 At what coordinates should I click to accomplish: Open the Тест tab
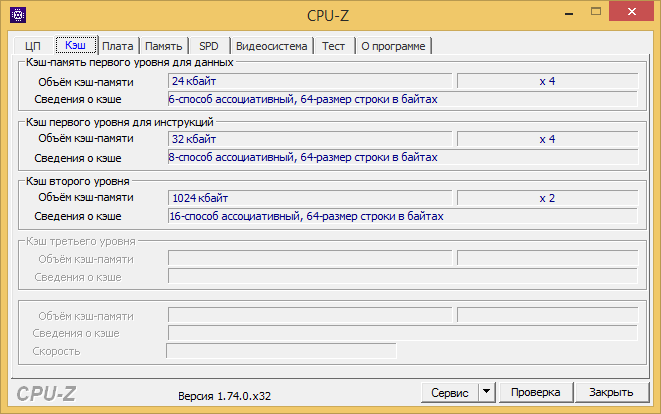(333, 46)
